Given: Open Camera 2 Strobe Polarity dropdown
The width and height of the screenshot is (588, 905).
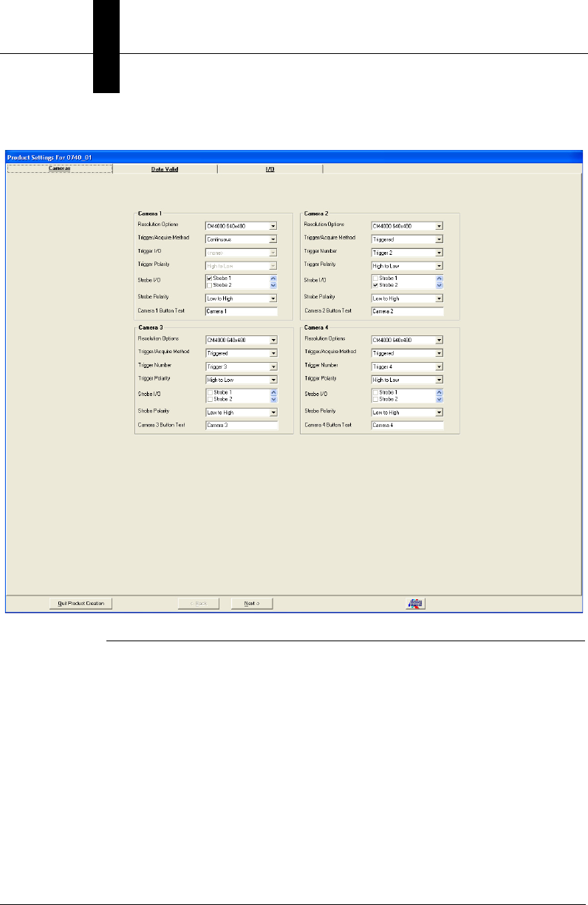Looking at the screenshot, I should (439, 298).
